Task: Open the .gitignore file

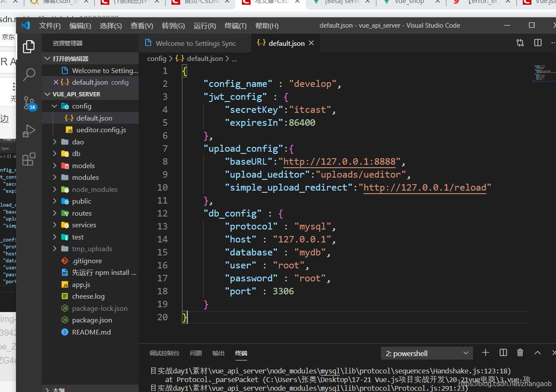Action: [90, 261]
